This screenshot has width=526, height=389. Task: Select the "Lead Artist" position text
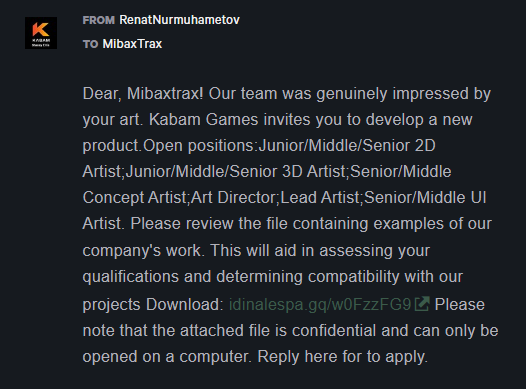321,198
